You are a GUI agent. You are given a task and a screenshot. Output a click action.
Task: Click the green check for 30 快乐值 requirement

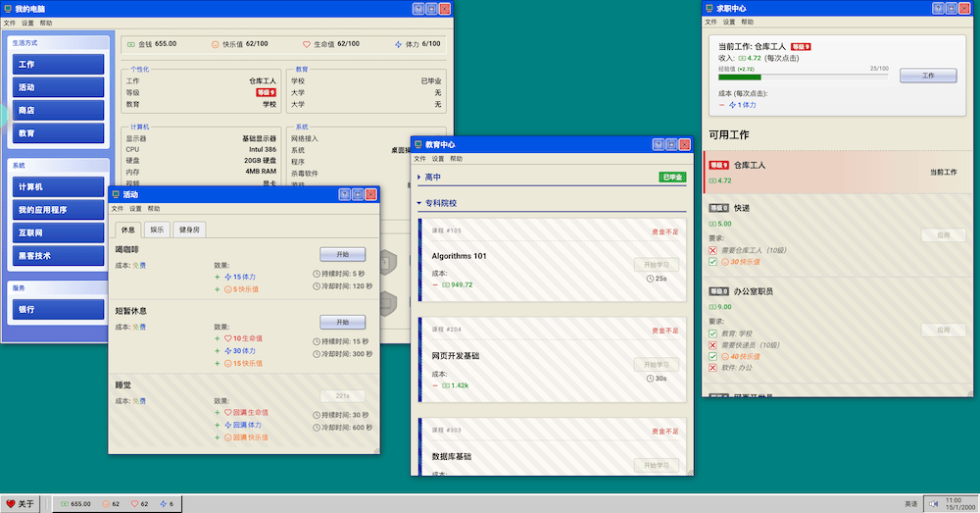click(x=712, y=262)
